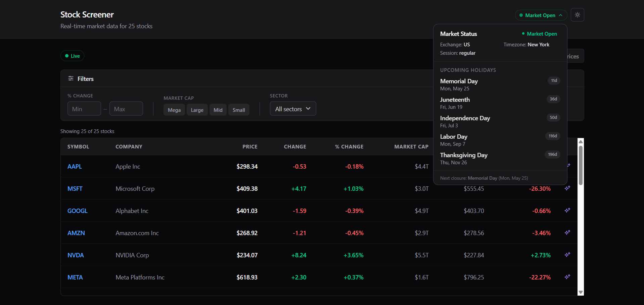Click the table vertical scrollbar thumb
The height and width of the screenshot is (305, 644).
pos(581,165)
